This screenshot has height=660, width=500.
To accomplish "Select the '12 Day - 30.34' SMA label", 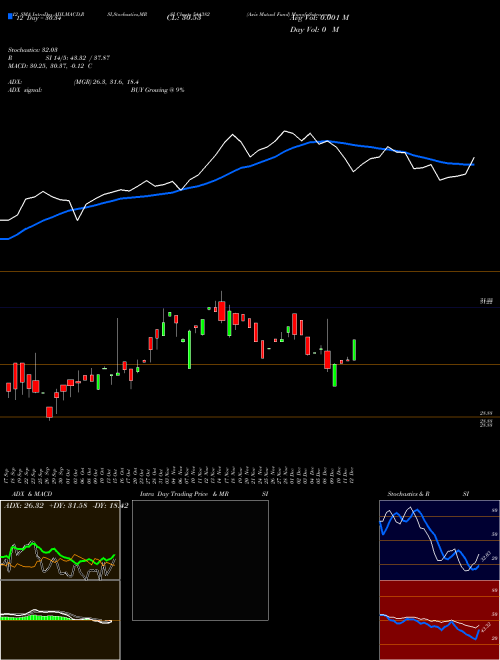I will pyautogui.click(x=39, y=18).
